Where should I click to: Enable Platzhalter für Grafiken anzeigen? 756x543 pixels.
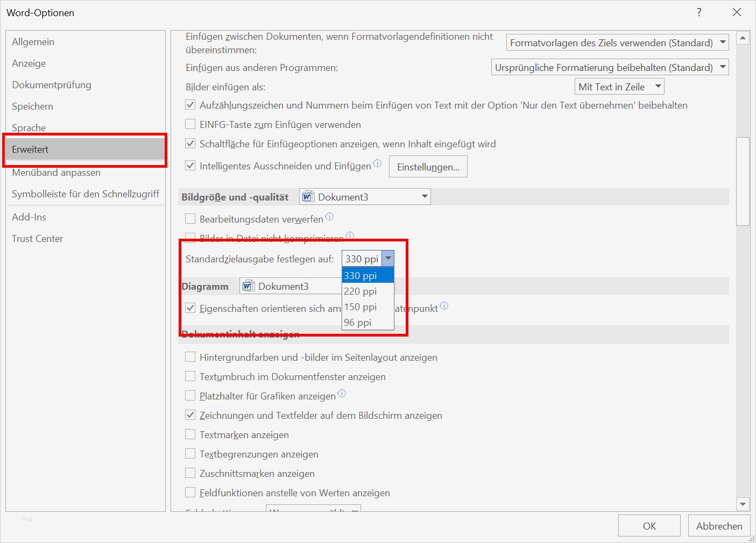[190, 396]
